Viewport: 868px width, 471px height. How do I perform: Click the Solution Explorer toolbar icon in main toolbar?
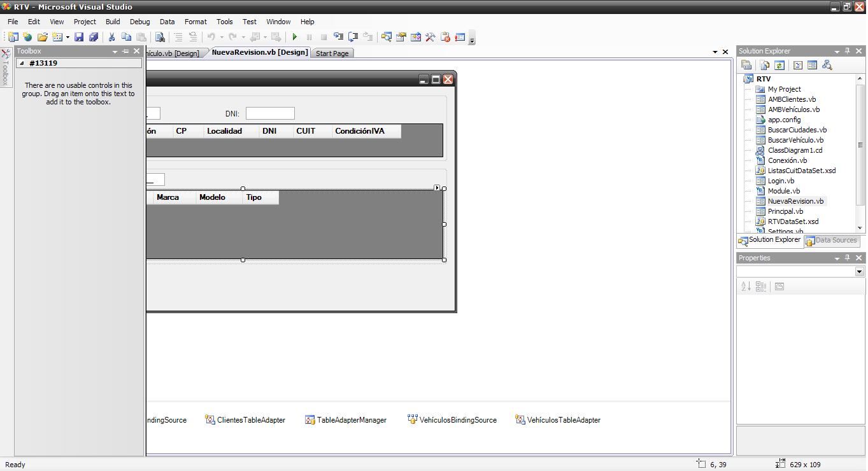386,38
